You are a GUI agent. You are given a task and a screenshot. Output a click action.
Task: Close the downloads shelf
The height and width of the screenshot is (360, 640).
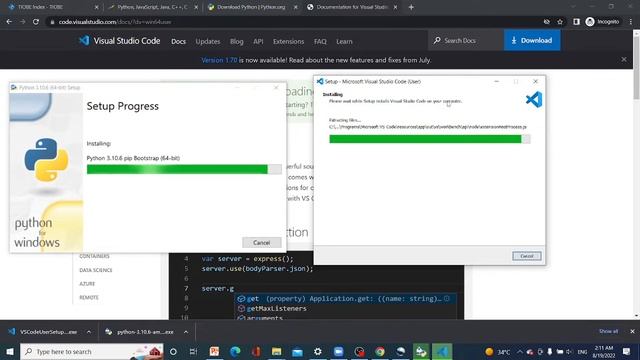tap(632, 331)
